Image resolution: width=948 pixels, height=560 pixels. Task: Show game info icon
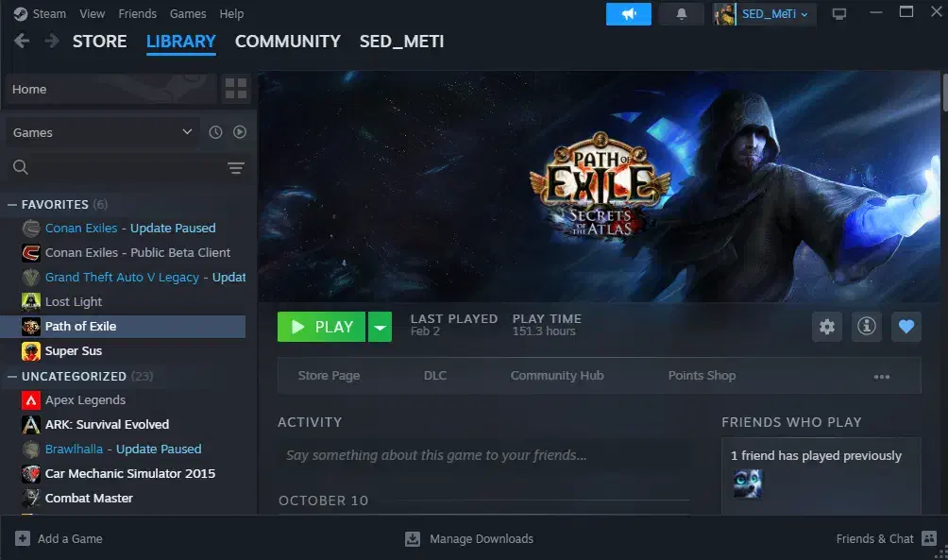click(x=867, y=327)
